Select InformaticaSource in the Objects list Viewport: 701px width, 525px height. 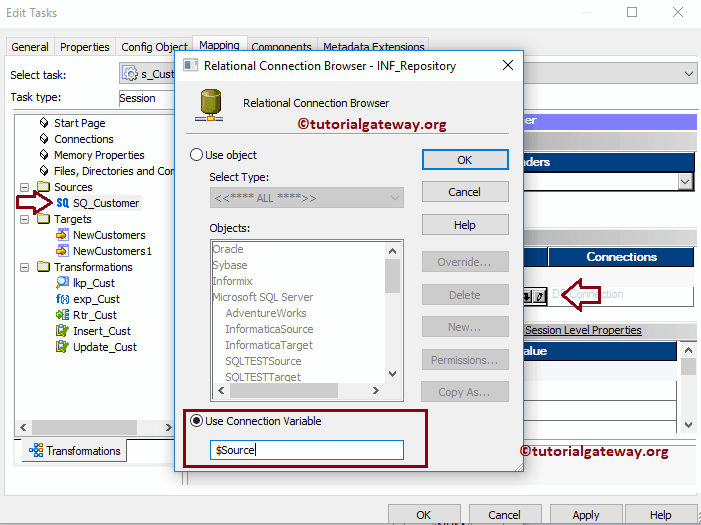269,329
